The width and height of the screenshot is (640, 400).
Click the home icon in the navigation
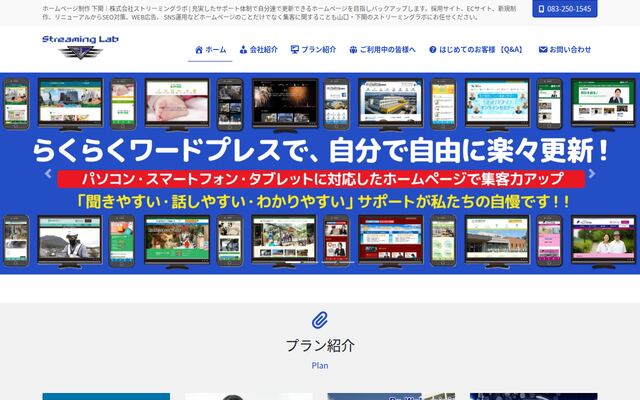(x=199, y=50)
